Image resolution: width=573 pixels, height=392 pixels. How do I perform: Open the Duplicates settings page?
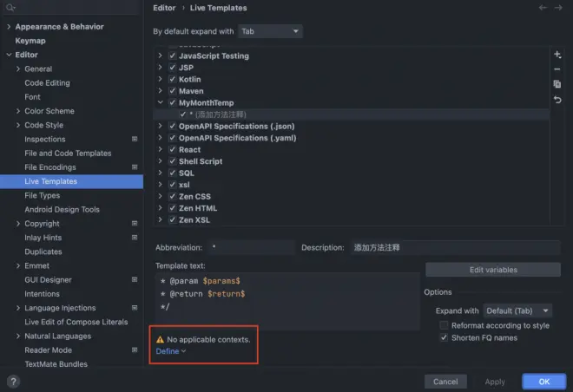tap(43, 252)
